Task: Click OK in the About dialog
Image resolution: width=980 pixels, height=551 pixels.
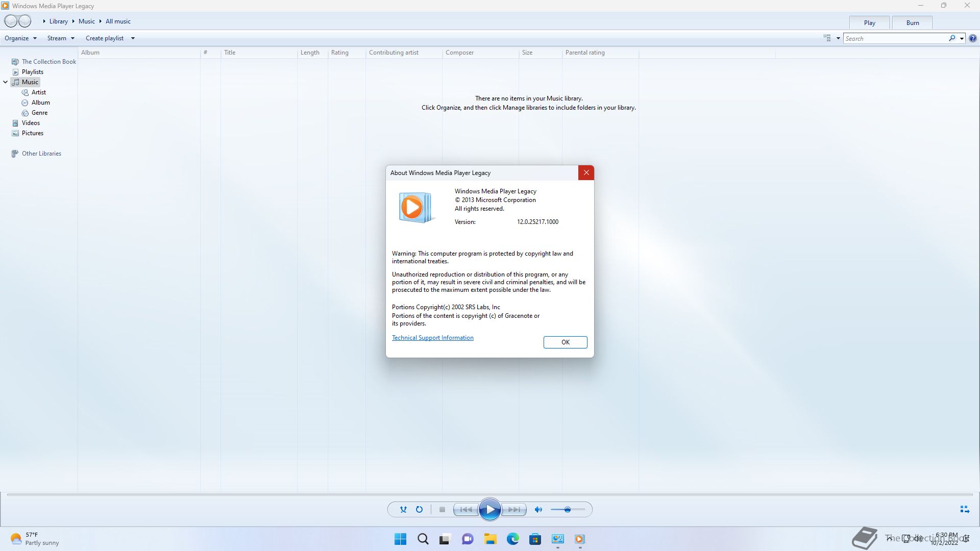Action: point(565,342)
